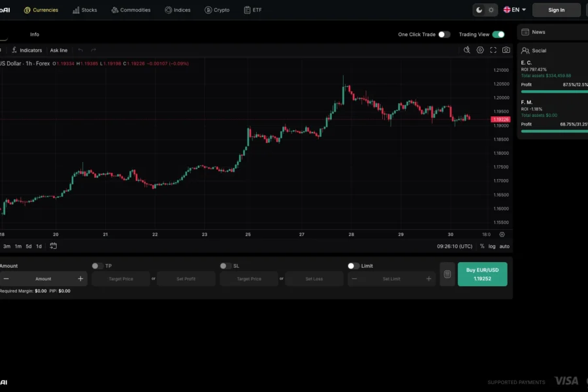This screenshot has width=588, height=392.
Task: Click the Indicators fx icon
Action: 14,50
